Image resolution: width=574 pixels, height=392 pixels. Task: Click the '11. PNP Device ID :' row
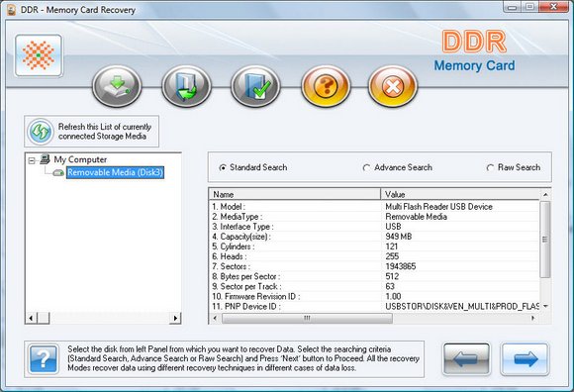click(x=374, y=306)
